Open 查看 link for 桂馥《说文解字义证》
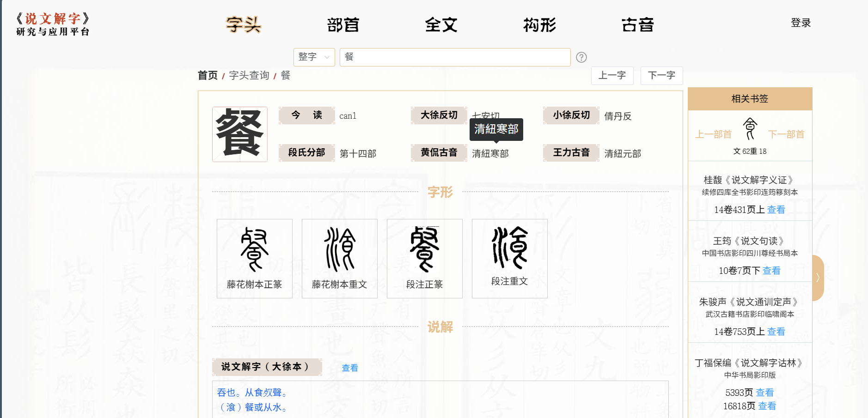 776,210
